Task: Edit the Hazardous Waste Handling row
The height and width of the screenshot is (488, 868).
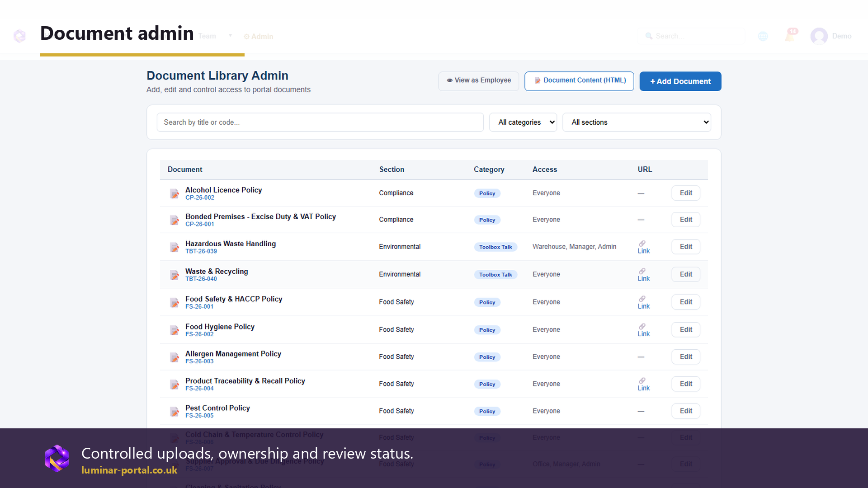Action: [686, 247]
